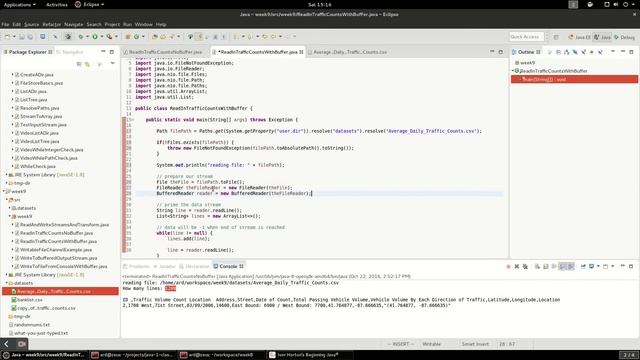The height and width of the screenshot is (360, 640).
Task: Toggle Scroll Lock in the Console toolbar
Action: coord(546,267)
